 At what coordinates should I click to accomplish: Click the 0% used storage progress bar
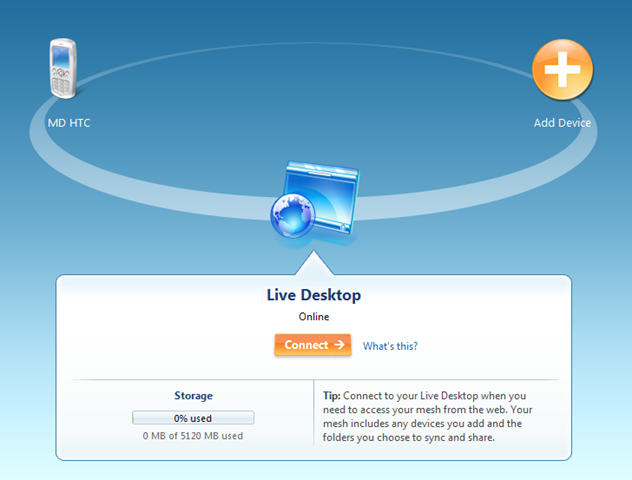coord(193,418)
